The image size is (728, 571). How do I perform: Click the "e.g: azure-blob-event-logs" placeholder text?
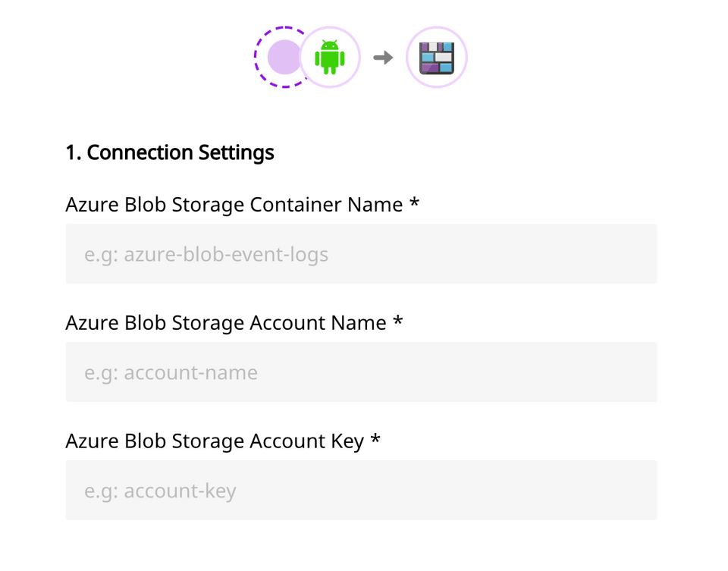pos(206,254)
